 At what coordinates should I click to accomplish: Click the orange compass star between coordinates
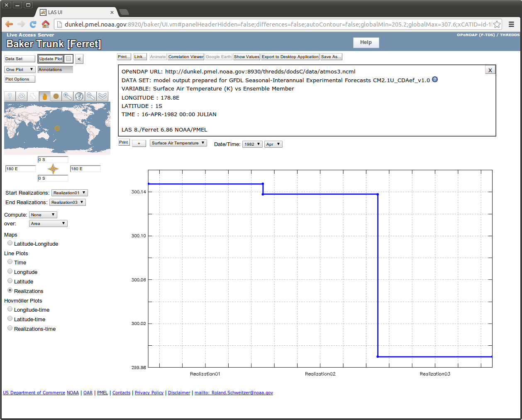click(53, 168)
